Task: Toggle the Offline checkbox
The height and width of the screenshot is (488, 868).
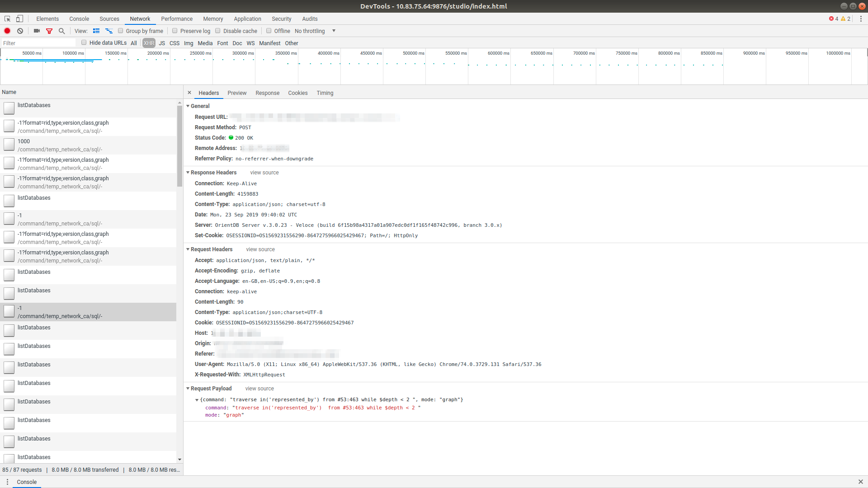Action: 269,31
